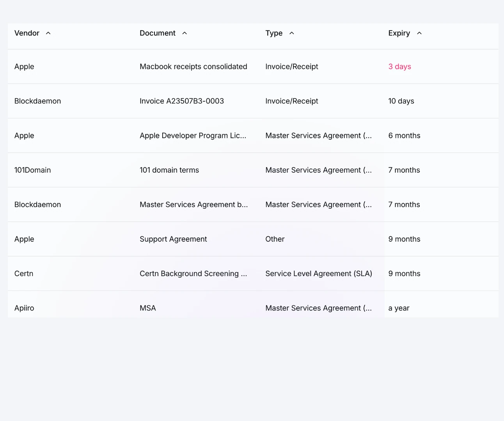Sort by the Vendor column chevron
The height and width of the screenshot is (421, 504).
tap(48, 33)
